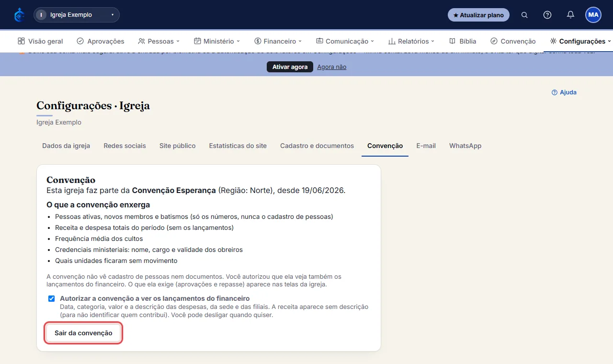Click the Convenção compass icon in navbar
The image size is (613, 364).
click(x=494, y=41)
